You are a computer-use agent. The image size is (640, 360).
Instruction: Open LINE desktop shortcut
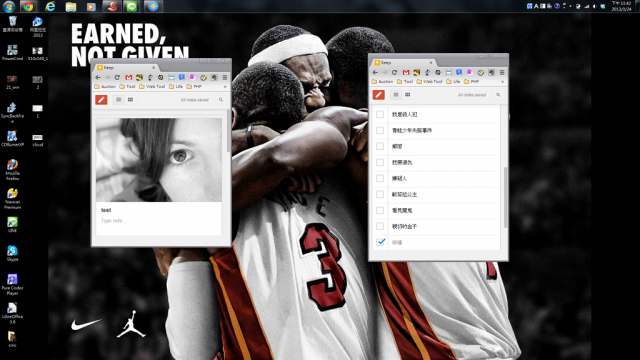click(x=12, y=225)
